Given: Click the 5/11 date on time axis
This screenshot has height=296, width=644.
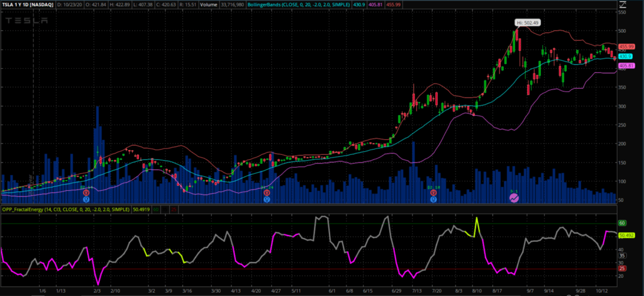Looking at the screenshot, I should pos(296,291).
